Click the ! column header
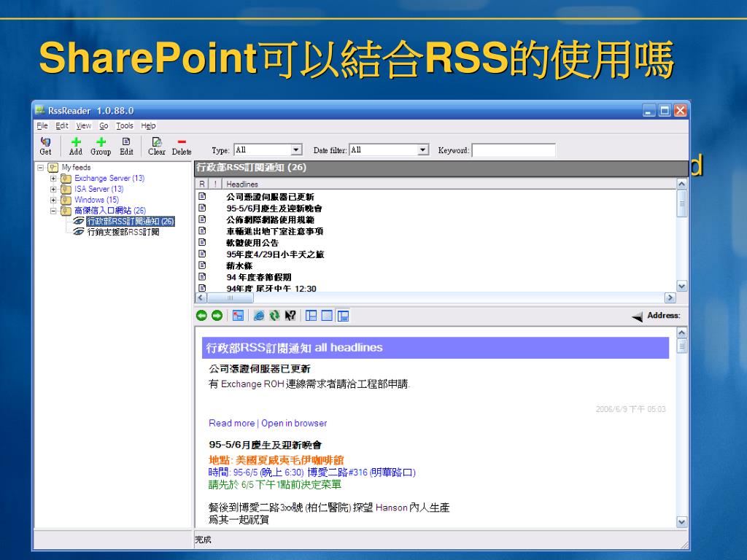The height and width of the screenshot is (560, 747). click(215, 184)
